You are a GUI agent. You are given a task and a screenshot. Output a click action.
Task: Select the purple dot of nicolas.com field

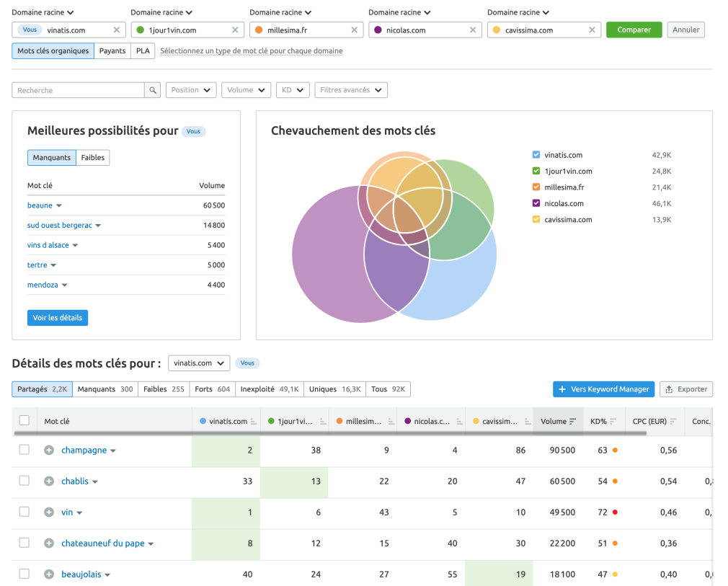(378, 30)
